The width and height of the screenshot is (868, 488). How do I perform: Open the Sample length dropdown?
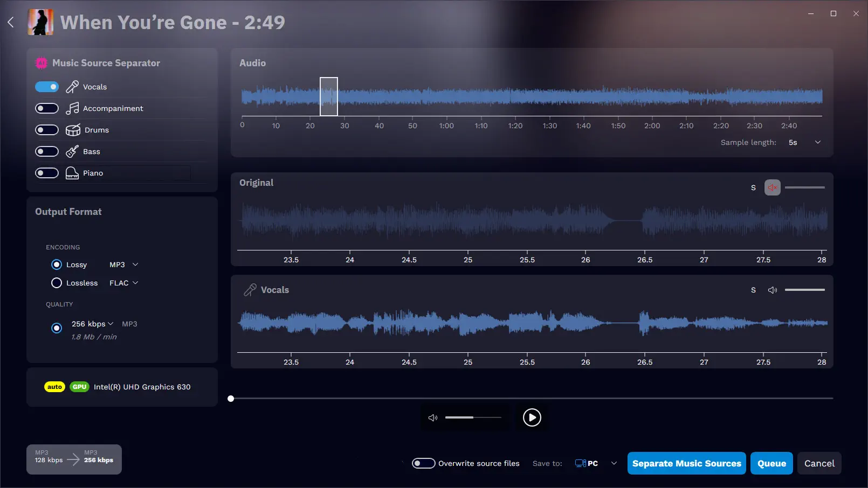click(817, 142)
